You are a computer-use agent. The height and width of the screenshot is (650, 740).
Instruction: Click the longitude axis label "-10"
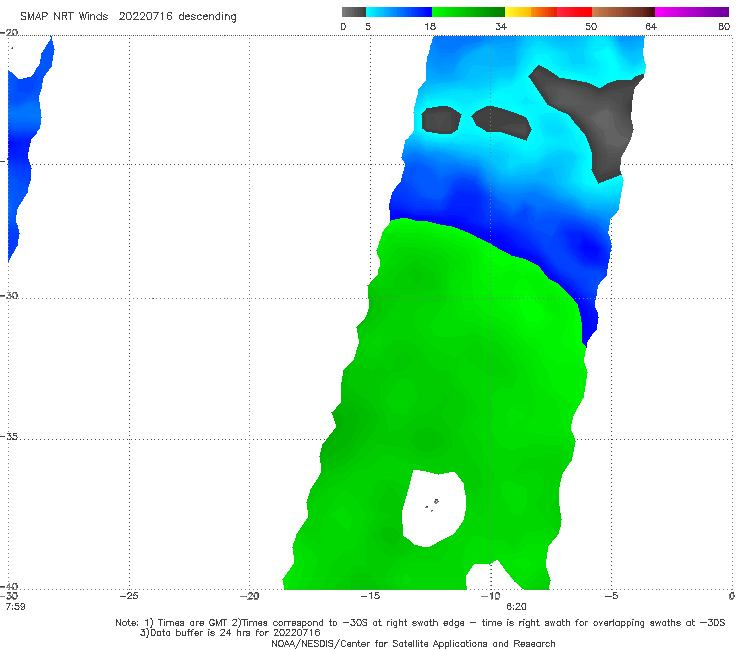[490, 596]
